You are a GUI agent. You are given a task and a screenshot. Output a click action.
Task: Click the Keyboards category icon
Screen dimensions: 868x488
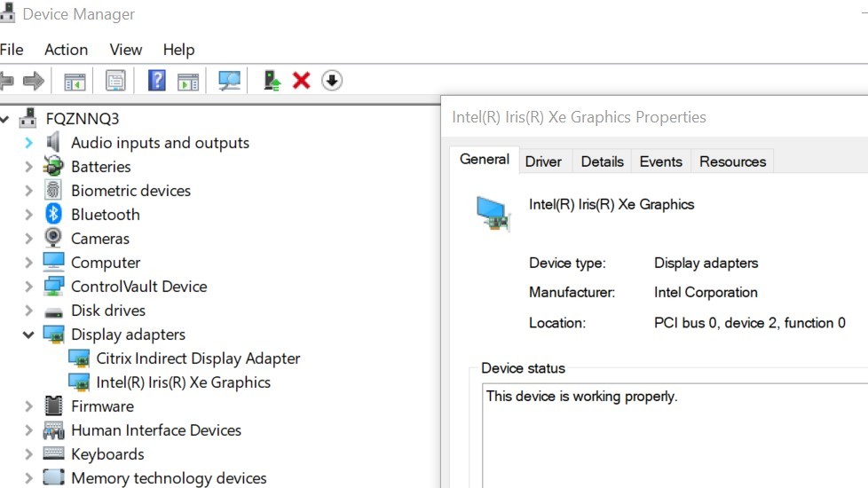pos(53,453)
